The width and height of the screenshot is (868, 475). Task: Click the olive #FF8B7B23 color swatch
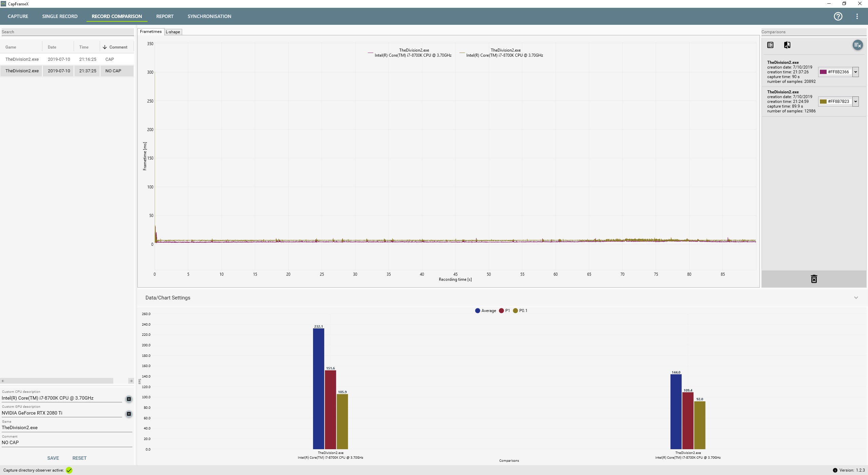tap(823, 102)
